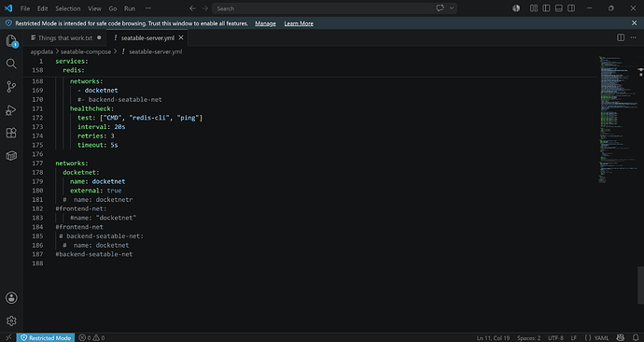This screenshot has height=342, width=644.
Task: Open Copilot status icon in status bar
Action: point(620,337)
